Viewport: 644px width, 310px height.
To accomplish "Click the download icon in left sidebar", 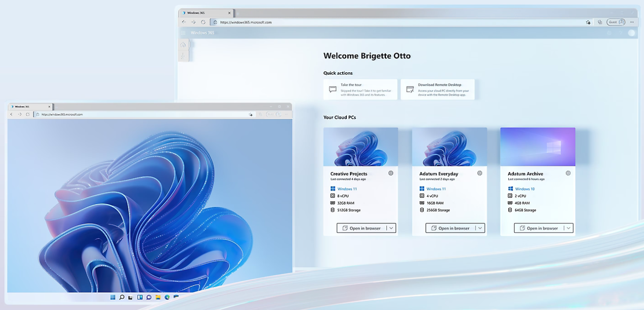I will (x=183, y=56).
